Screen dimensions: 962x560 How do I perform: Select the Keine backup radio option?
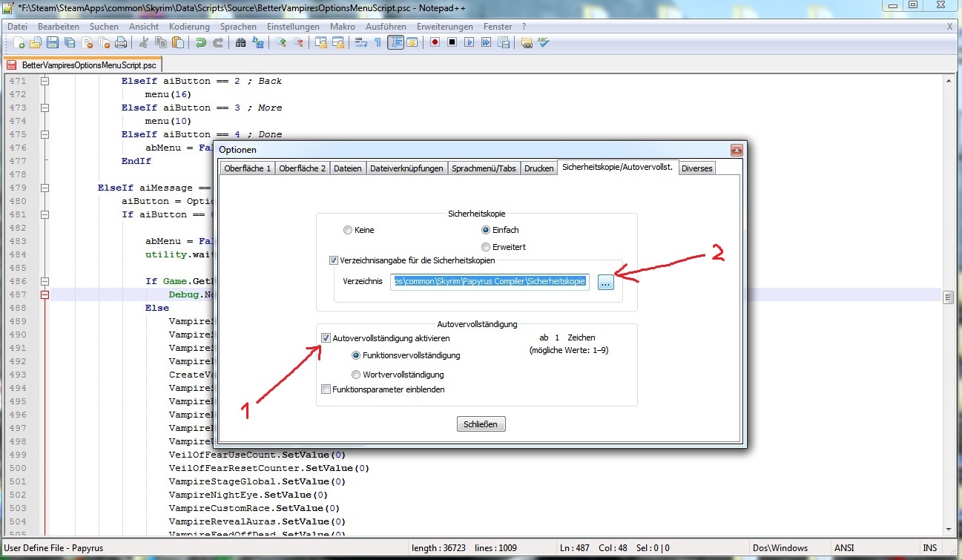click(348, 230)
